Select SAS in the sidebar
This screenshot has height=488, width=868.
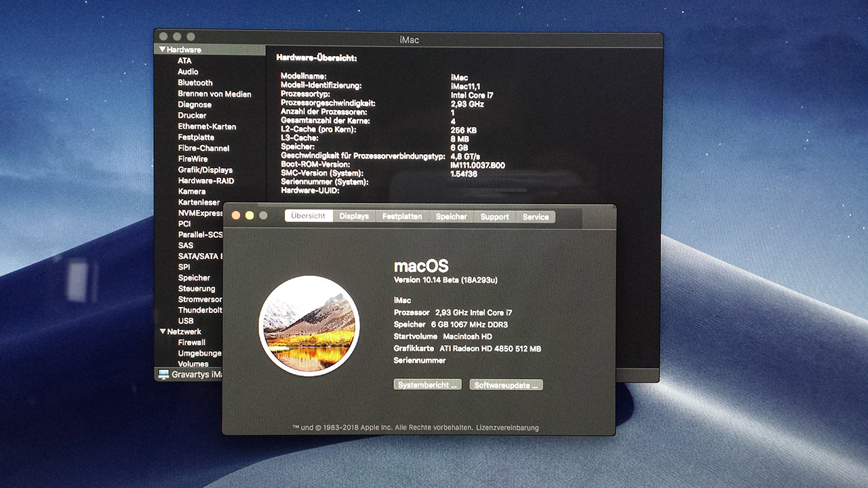pyautogui.click(x=185, y=245)
